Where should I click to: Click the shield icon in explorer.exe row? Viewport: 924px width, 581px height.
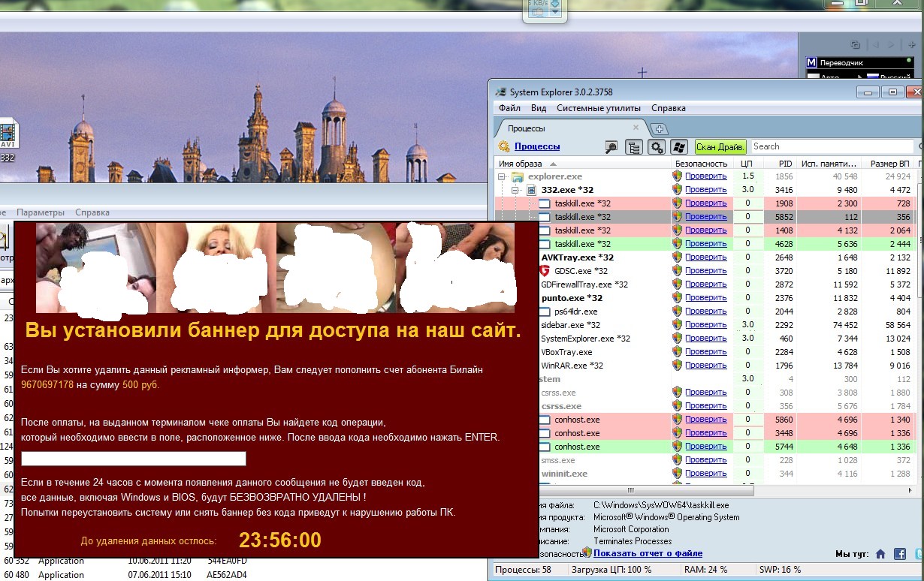tap(677, 176)
